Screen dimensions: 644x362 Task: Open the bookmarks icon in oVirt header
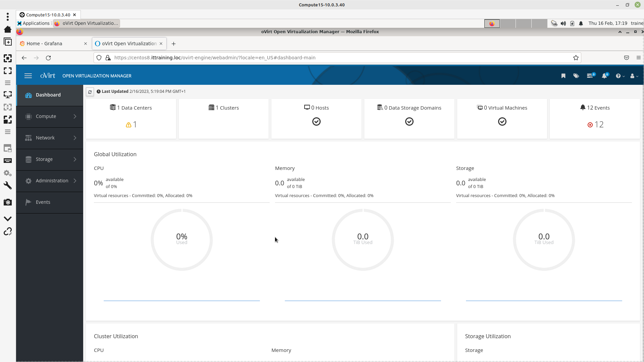(563, 76)
